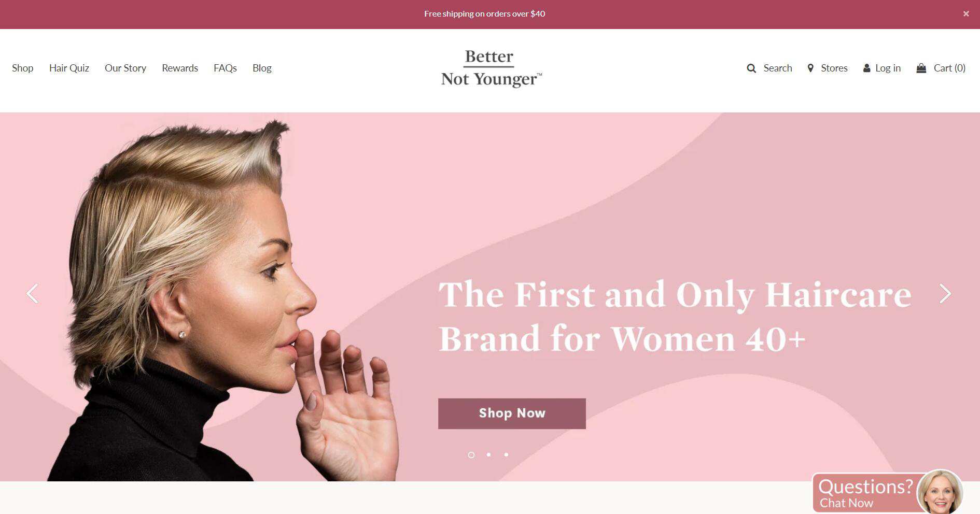Viewport: 980px width, 514px height.
Task: Advance carousel with right arrow
Action: coord(945,293)
